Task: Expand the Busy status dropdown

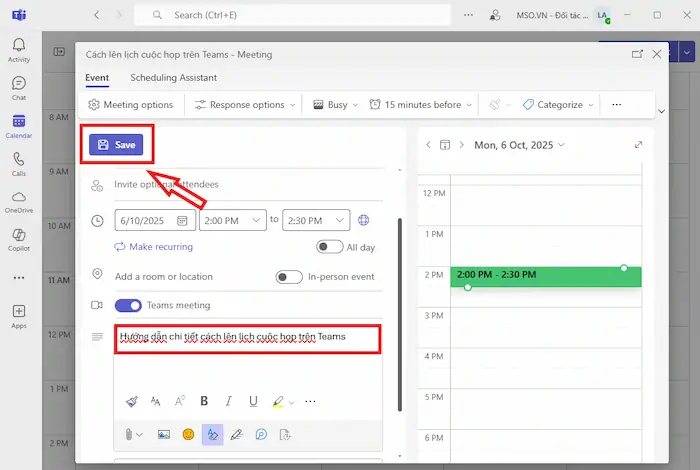Action: (335, 104)
